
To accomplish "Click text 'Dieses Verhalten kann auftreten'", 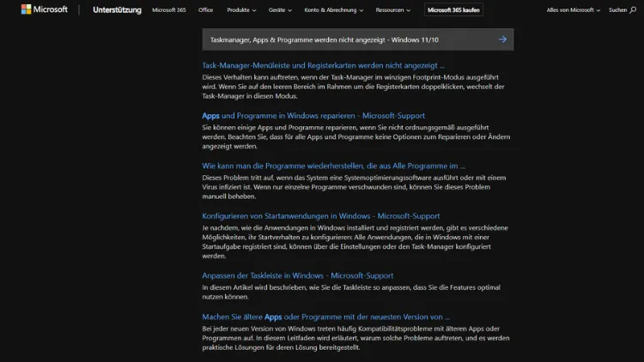I will pos(251,77).
